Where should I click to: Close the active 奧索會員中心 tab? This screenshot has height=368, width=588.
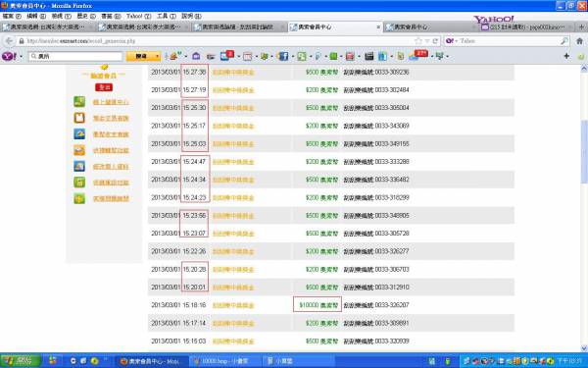[x=378, y=27]
